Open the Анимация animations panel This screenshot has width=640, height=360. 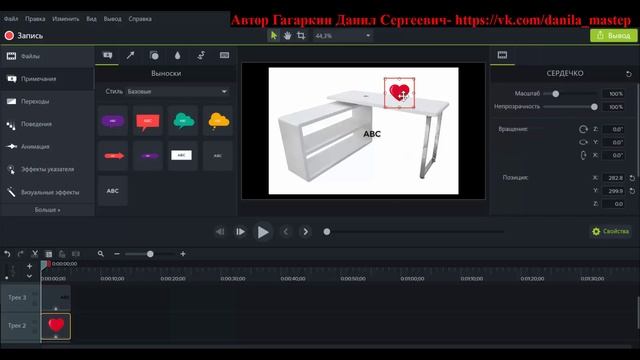point(47,147)
